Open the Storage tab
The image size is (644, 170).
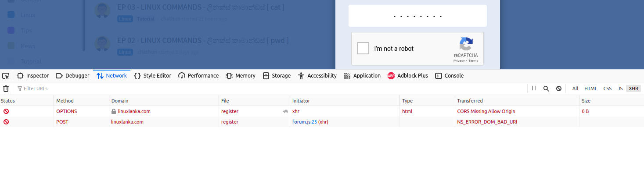click(277, 76)
